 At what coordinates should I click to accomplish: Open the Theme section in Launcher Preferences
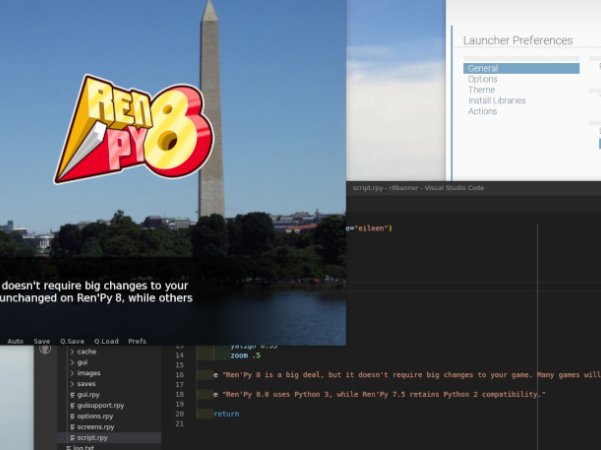(x=481, y=90)
